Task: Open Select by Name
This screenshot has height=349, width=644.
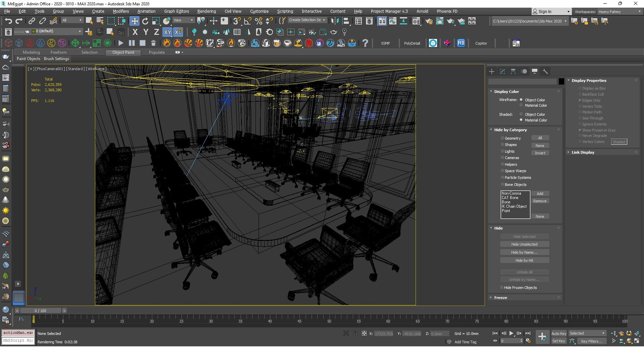Action: (x=99, y=20)
